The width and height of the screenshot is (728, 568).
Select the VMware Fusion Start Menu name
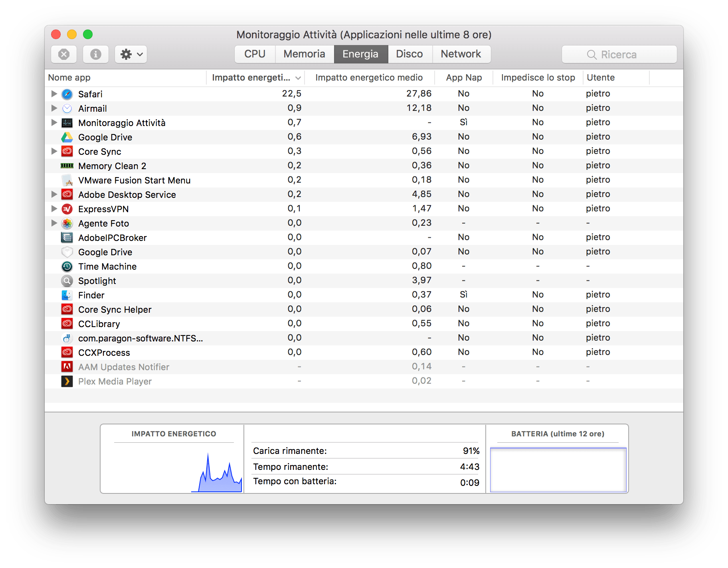[135, 180]
